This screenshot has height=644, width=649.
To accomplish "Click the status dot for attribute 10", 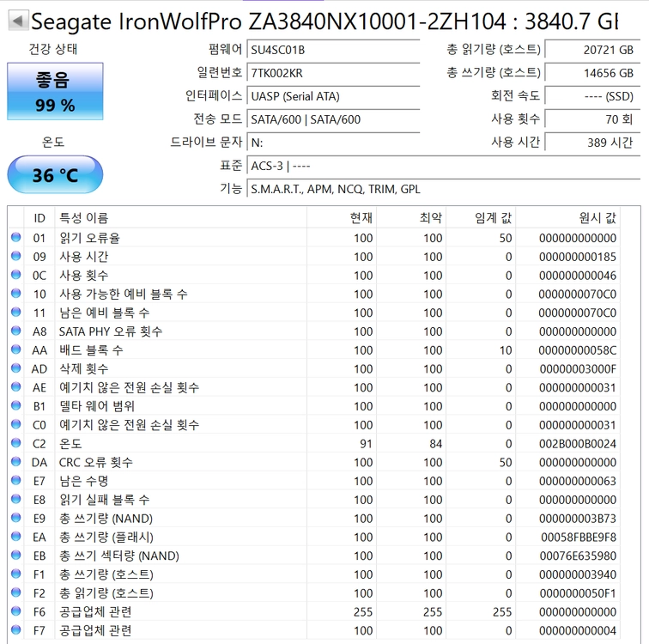I will (16, 294).
